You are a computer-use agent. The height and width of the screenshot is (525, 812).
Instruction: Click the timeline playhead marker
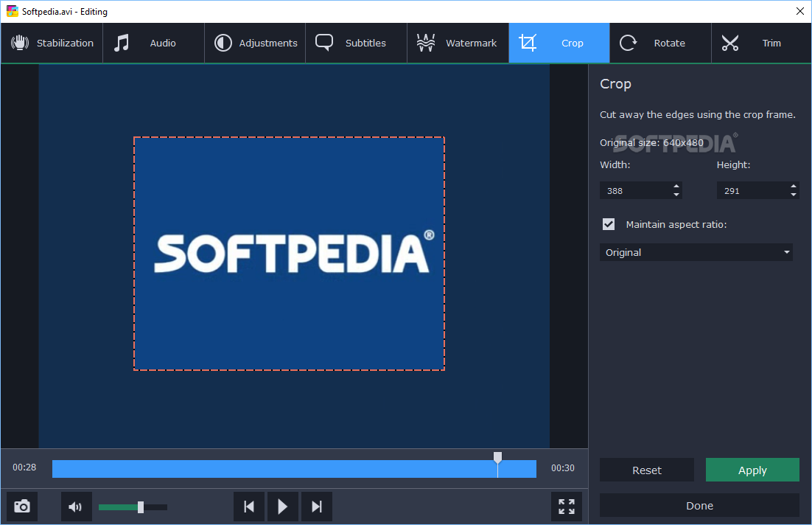pos(497,458)
